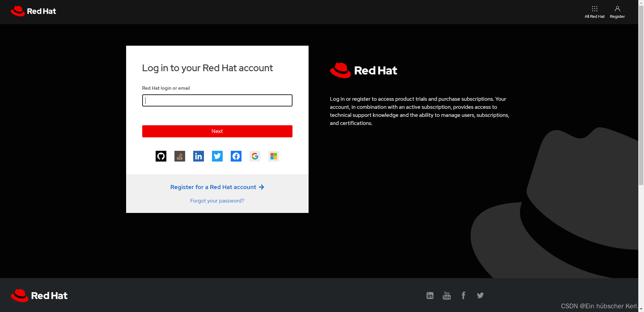Screen dimensions: 644x312
Task: Open the footer Facebook icon
Action: click(464, 296)
